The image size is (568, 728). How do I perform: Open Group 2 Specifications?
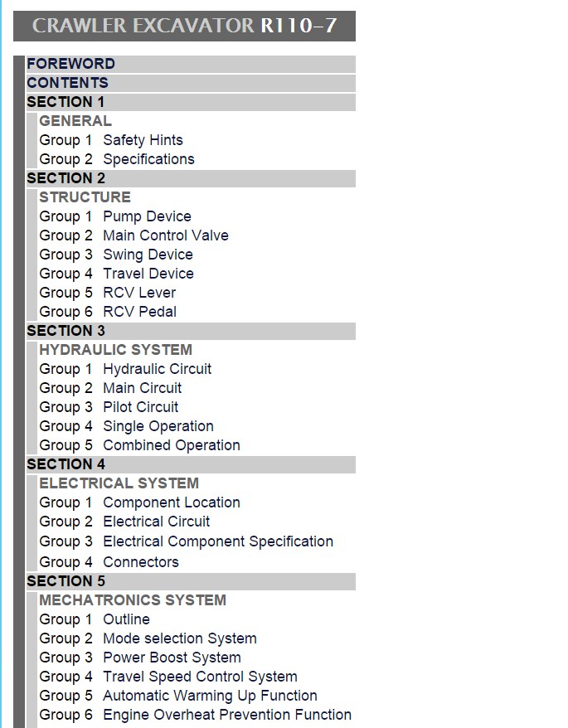(117, 159)
